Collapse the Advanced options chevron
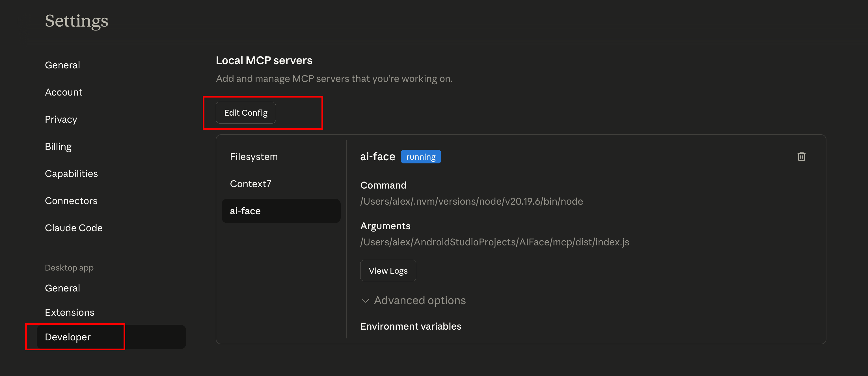Screen dimensions: 868x376 click(365, 301)
